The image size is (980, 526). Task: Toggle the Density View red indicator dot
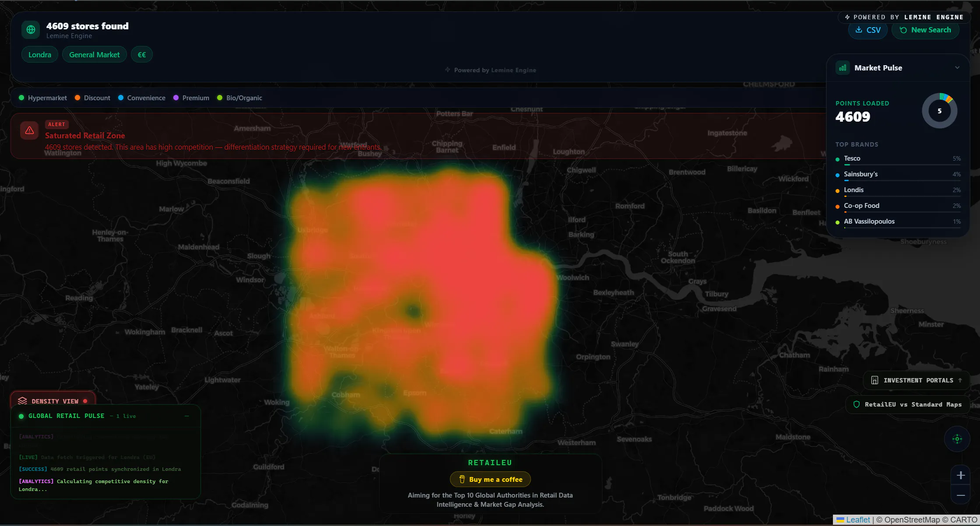coord(85,401)
